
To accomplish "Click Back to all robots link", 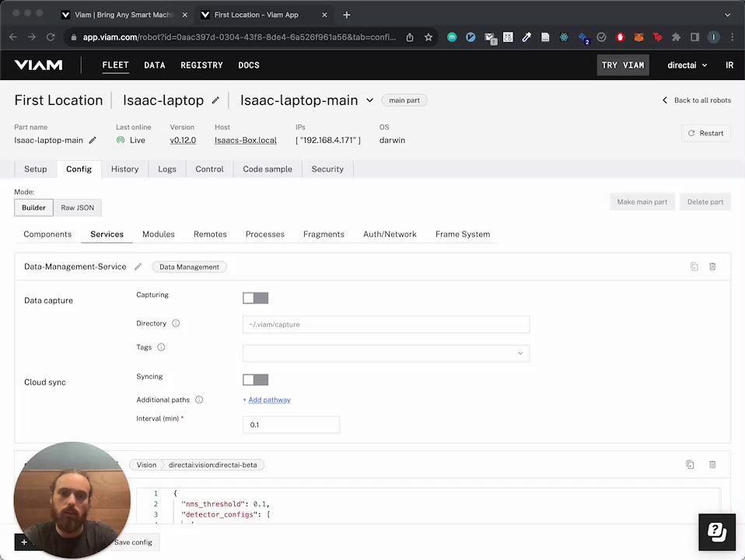I will (697, 100).
